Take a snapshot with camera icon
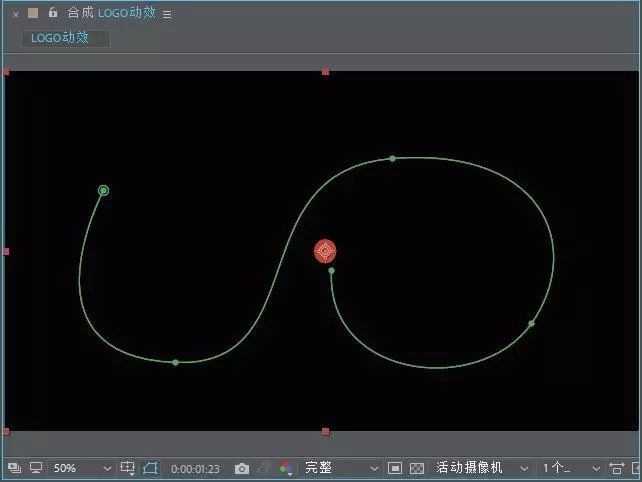This screenshot has width=642, height=482. pos(242,468)
